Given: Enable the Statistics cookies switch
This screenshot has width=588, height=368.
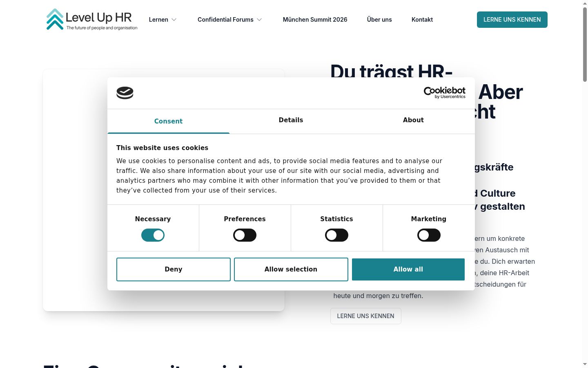Looking at the screenshot, I should pos(336,235).
